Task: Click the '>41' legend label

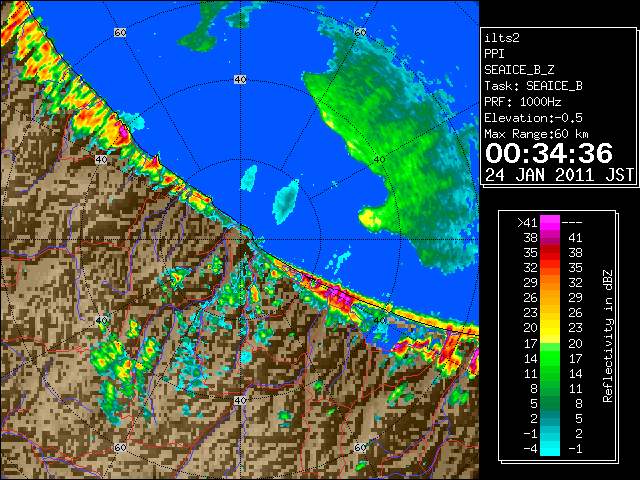Action: coord(527,223)
